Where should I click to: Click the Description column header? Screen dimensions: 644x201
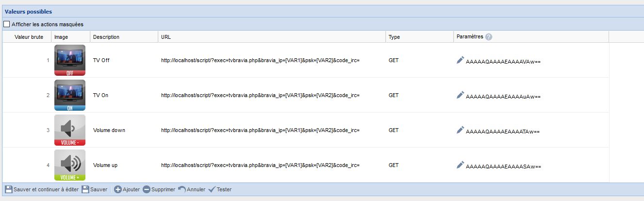(x=106, y=37)
